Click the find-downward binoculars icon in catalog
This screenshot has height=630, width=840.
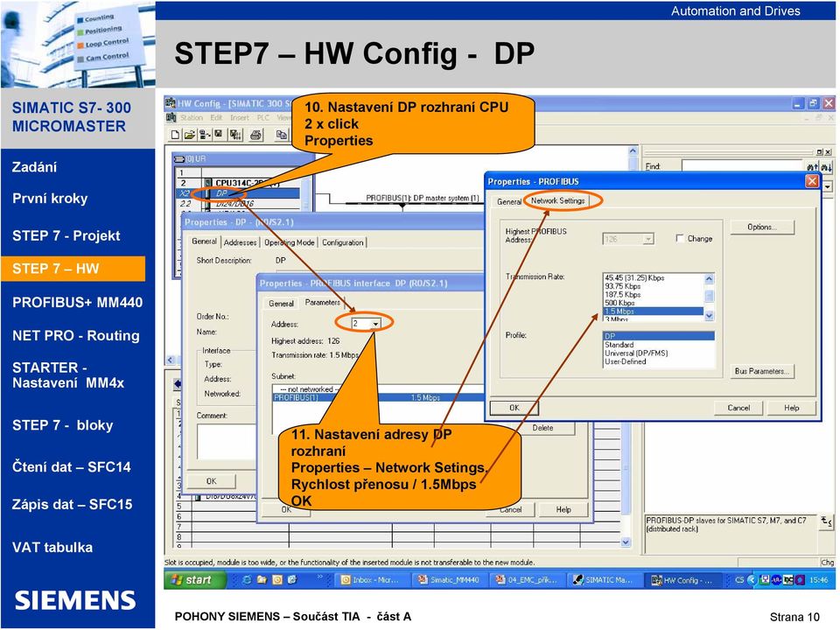click(826, 167)
